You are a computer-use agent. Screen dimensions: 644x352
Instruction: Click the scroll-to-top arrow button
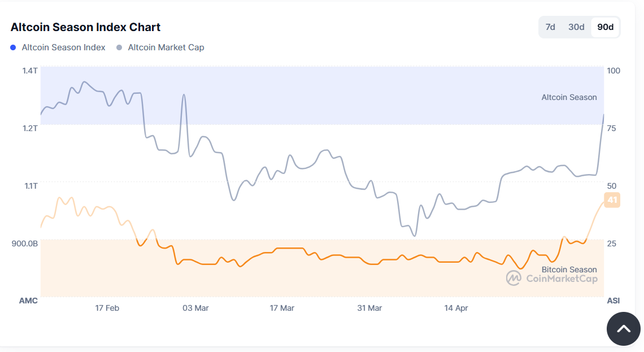[x=623, y=328]
